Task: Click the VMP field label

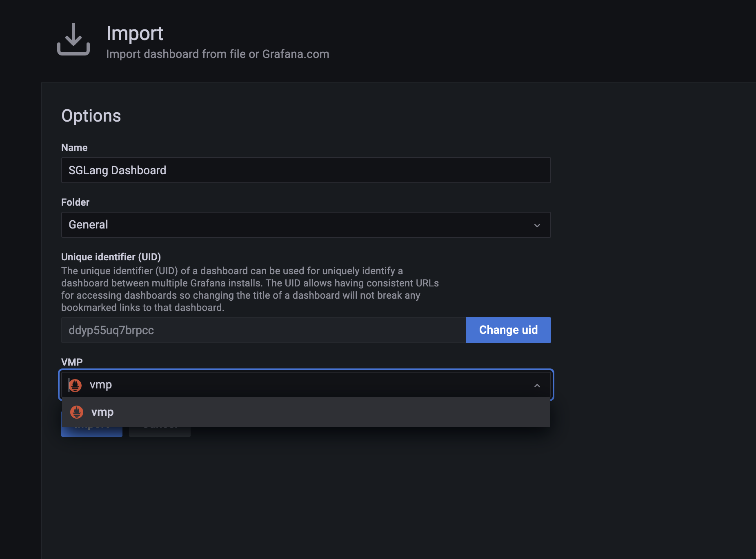Action: (x=72, y=362)
